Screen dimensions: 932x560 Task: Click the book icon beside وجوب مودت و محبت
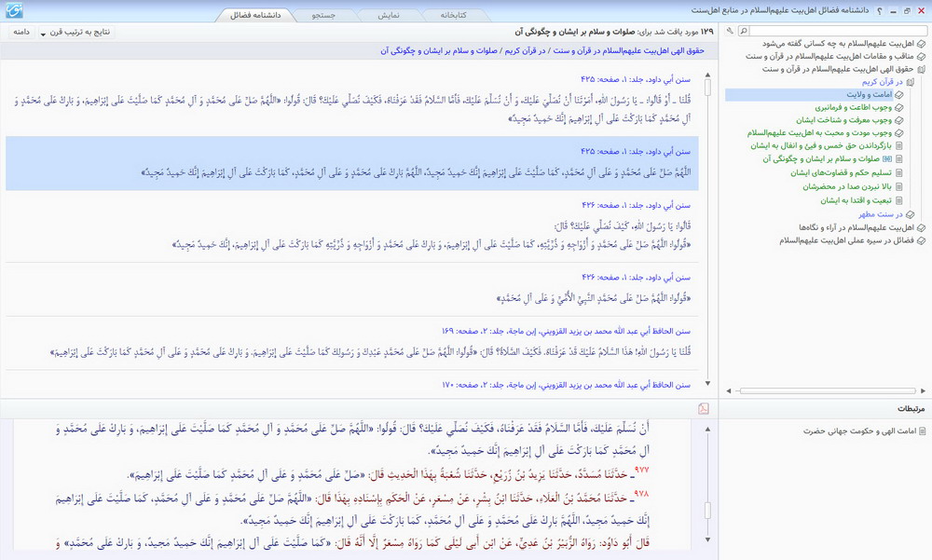[898, 133]
